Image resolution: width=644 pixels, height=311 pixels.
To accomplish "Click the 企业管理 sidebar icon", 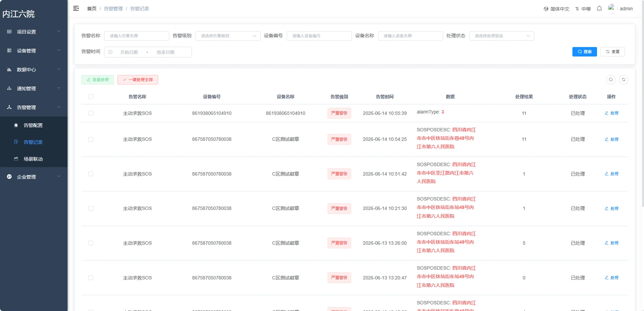I will tap(9, 177).
